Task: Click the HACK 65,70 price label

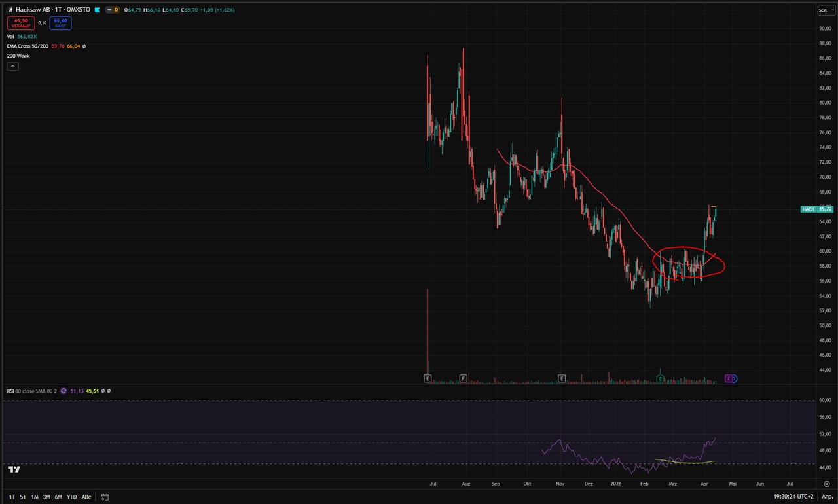Action: click(x=817, y=209)
